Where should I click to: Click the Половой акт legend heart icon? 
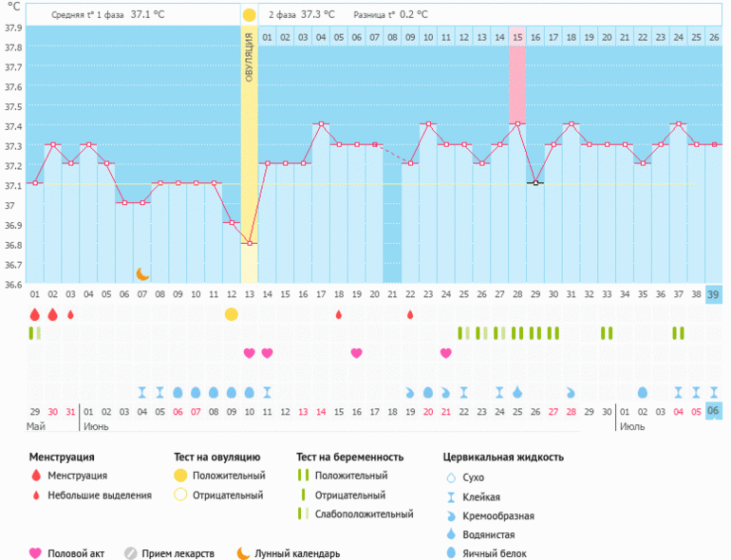[x=36, y=553]
